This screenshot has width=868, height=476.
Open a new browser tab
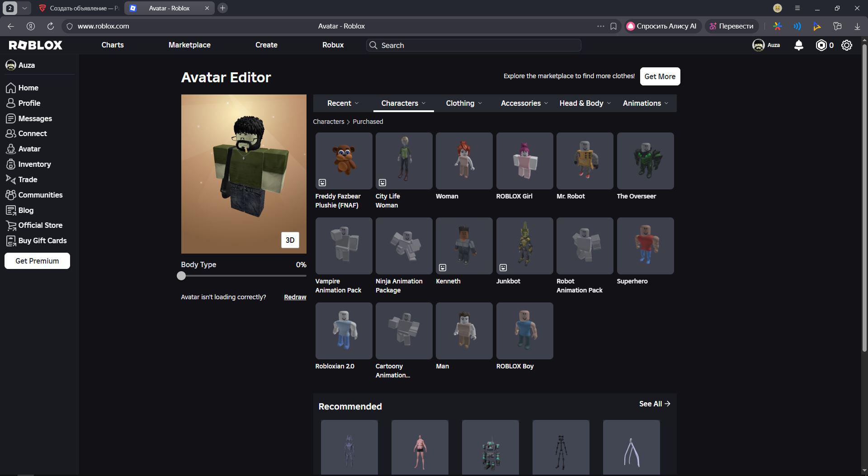click(222, 8)
